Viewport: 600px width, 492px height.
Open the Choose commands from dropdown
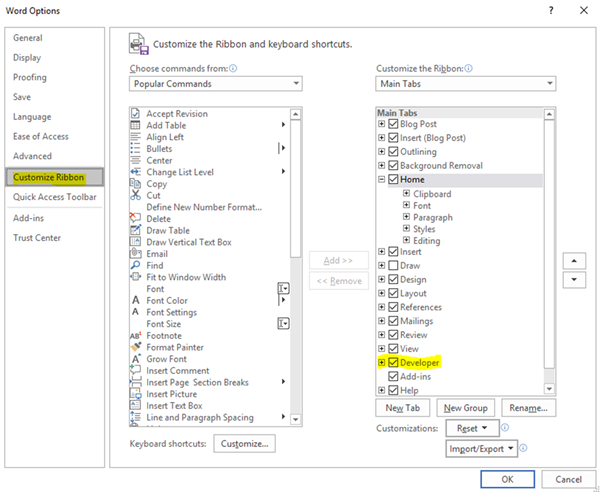(215, 84)
